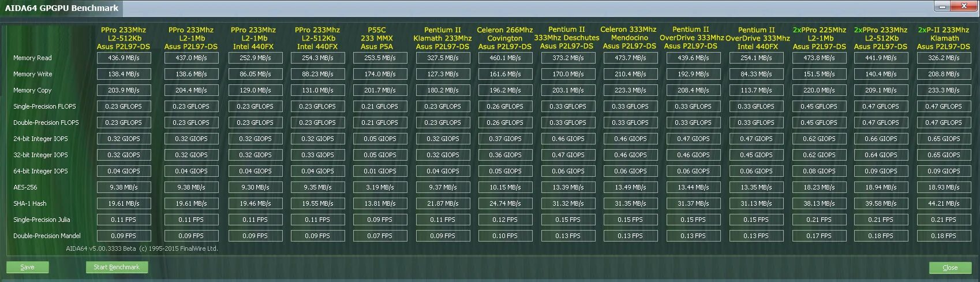Click the 436.9 MB/s Memory Read value
Viewport: 980px width, 282px height.
click(x=124, y=58)
